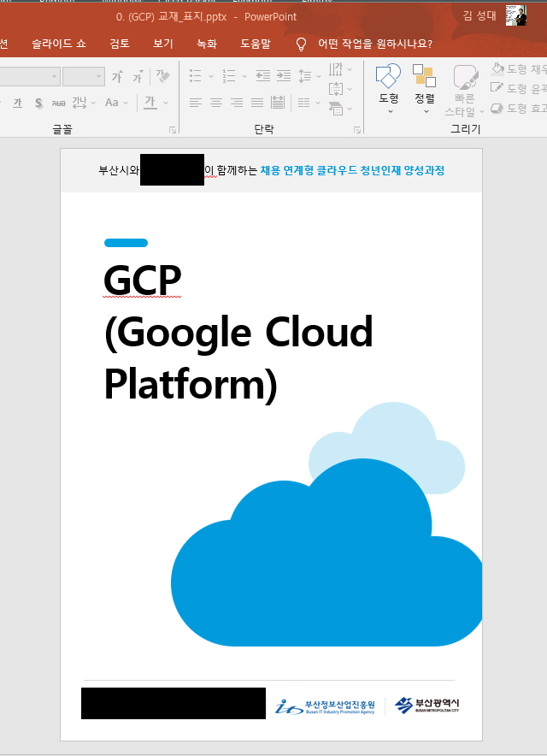Open the add columns menu

[309, 103]
